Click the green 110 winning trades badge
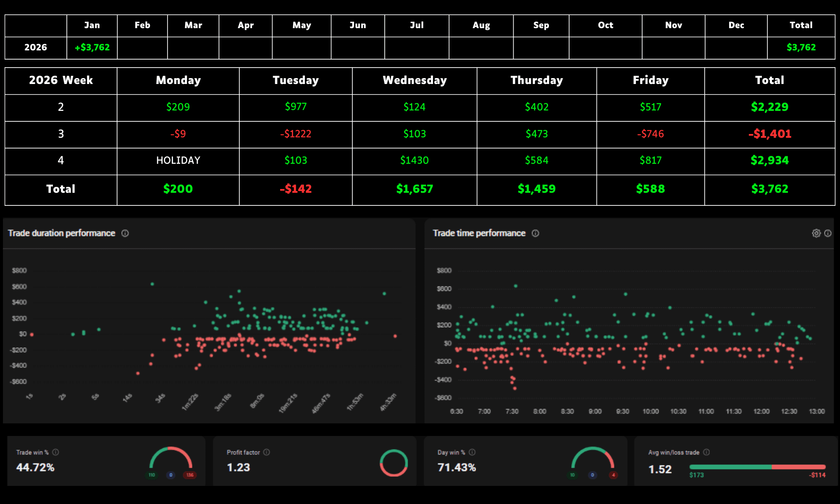 coord(152,475)
